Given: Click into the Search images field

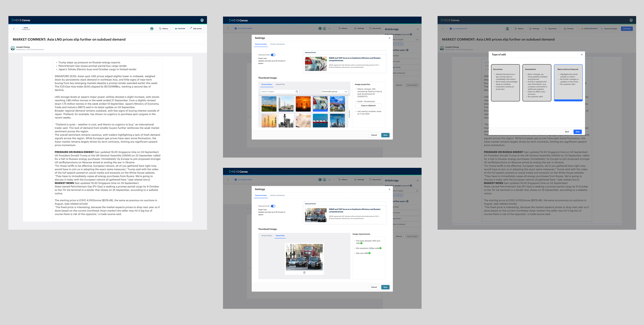Looking at the screenshot, I should tap(277, 91).
